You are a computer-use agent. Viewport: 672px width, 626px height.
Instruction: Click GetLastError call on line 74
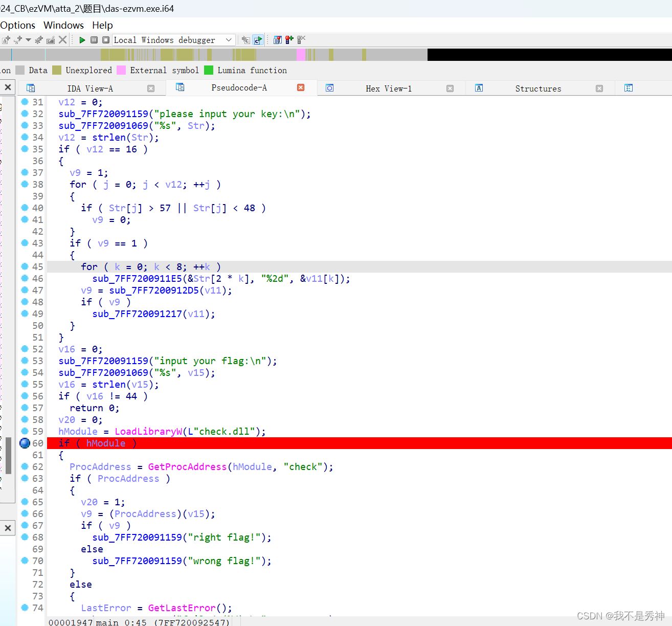(x=182, y=608)
